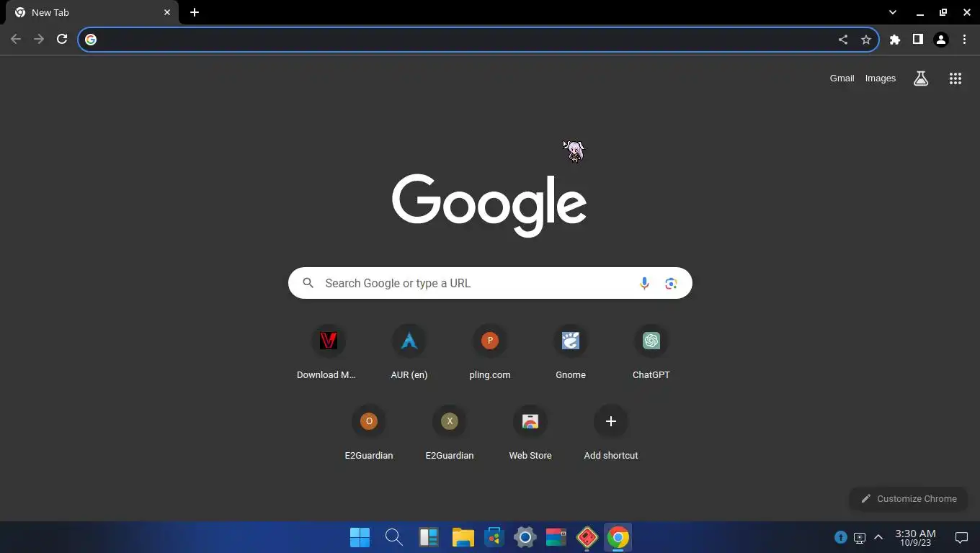Bookmark this tab with the star icon
Viewport: 980px width, 553px height.
click(x=866, y=40)
